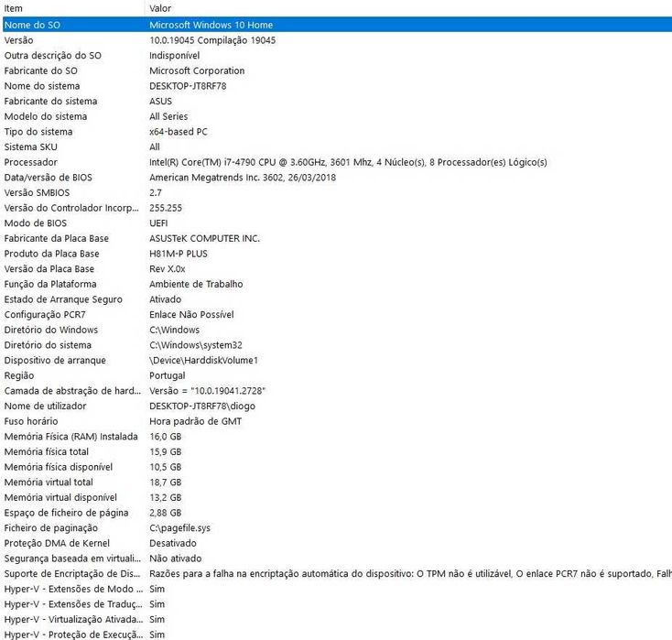The image size is (672, 640).
Task: Click the "x64-based PC" value
Action: (179, 132)
